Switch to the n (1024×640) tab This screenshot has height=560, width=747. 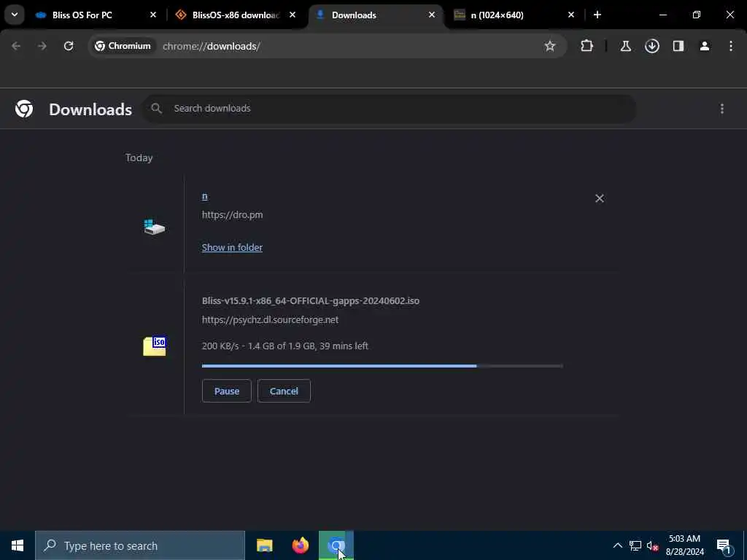click(x=514, y=15)
